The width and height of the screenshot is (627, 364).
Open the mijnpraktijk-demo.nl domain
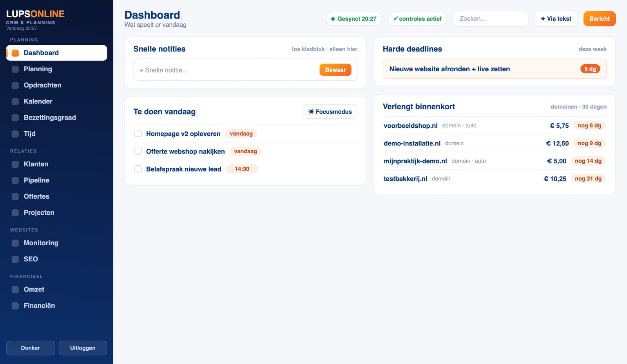(495, 161)
